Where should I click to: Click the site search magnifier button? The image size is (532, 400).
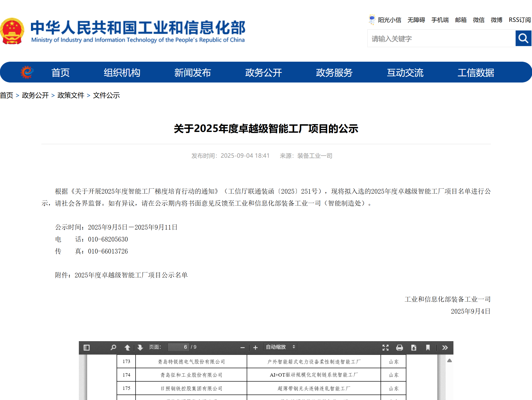click(523, 38)
